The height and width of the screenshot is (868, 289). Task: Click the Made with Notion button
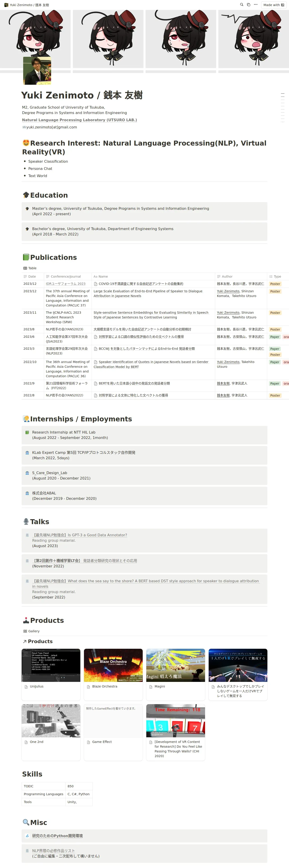(x=273, y=5)
